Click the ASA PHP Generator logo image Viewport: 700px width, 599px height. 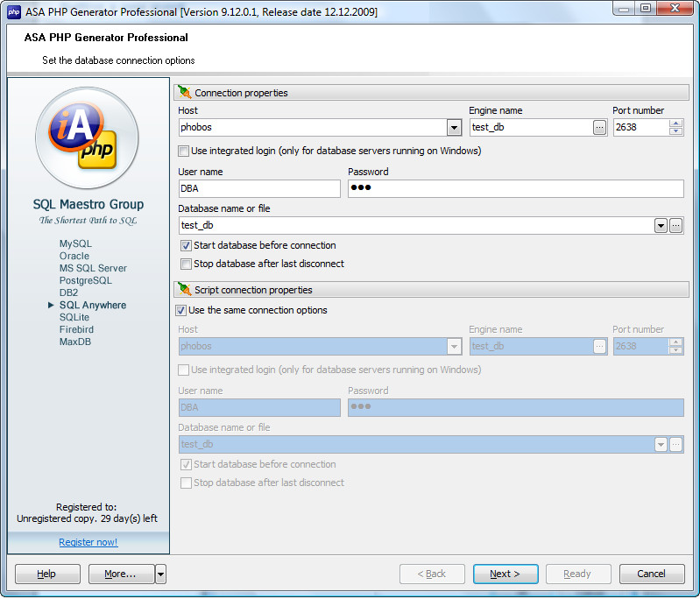(87, 137)
